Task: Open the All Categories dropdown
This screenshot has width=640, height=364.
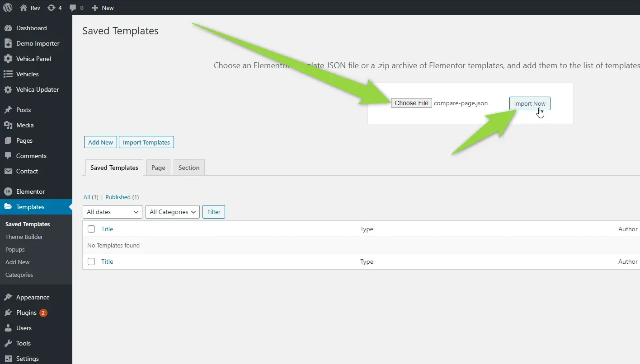Action: (x=173, y=212)
